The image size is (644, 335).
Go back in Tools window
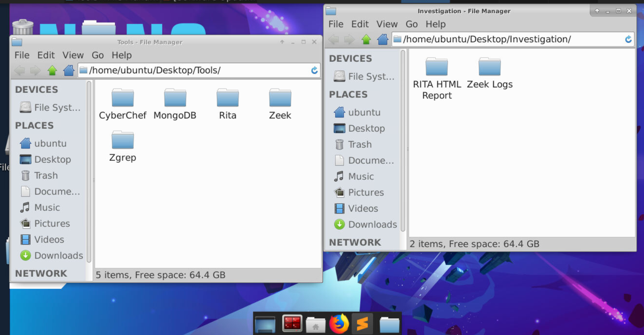(19, 70)
